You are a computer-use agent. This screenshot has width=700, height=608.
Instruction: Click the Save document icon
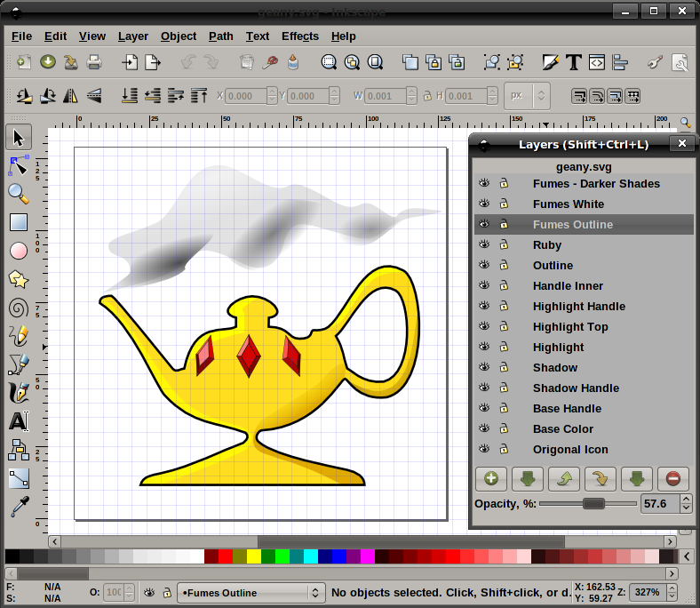click(70, 62)
